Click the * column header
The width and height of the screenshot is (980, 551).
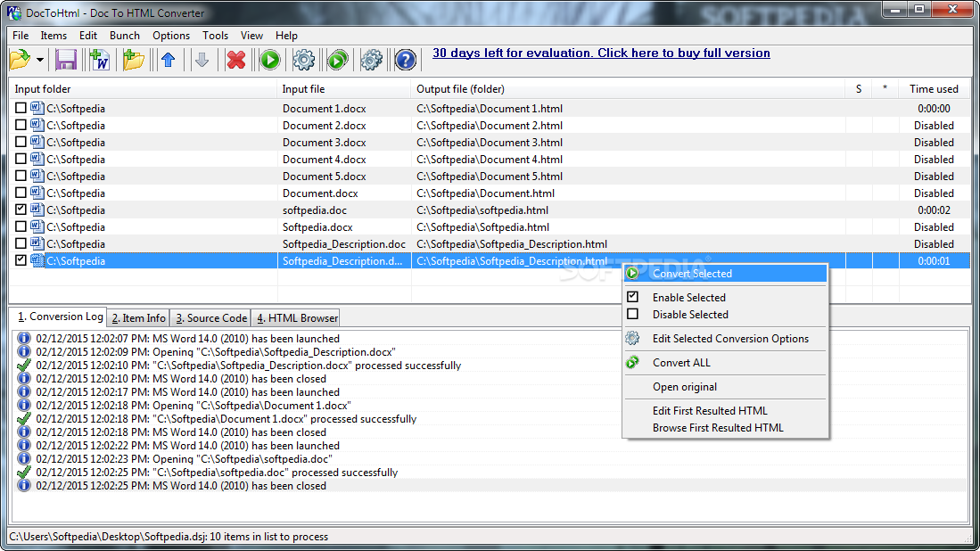[x=885, y=89]
